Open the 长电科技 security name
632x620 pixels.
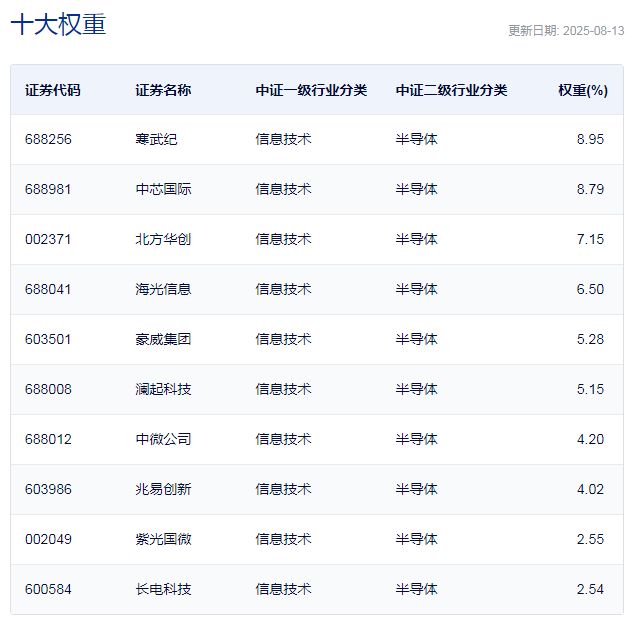pos(163,589)
